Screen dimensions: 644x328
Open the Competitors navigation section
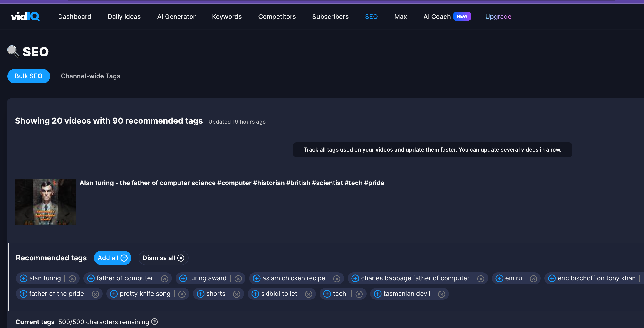[277, 16]
